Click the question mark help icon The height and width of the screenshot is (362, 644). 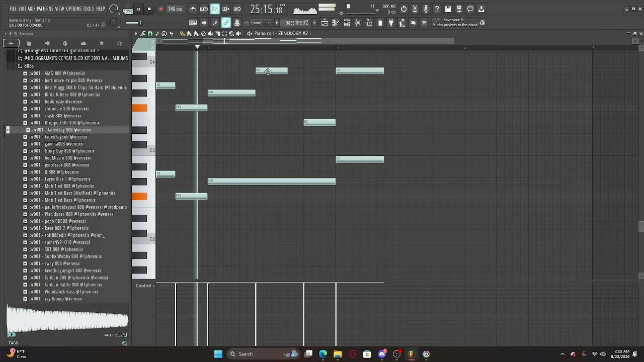tap(437, 9)
